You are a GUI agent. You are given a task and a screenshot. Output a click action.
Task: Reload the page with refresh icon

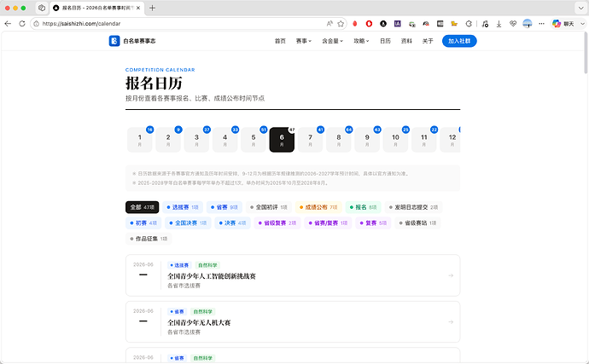[x=22, y=24]
